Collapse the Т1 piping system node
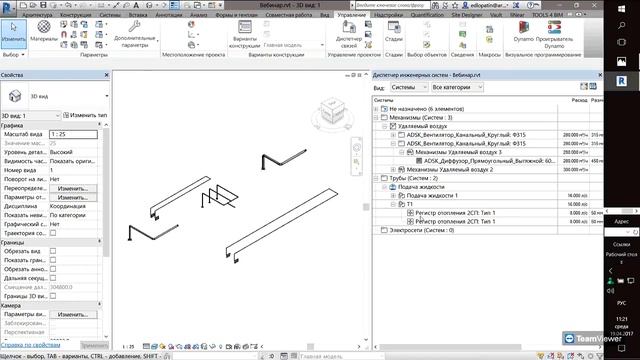Viewport: 640px width, 360px height. point(393,204)
